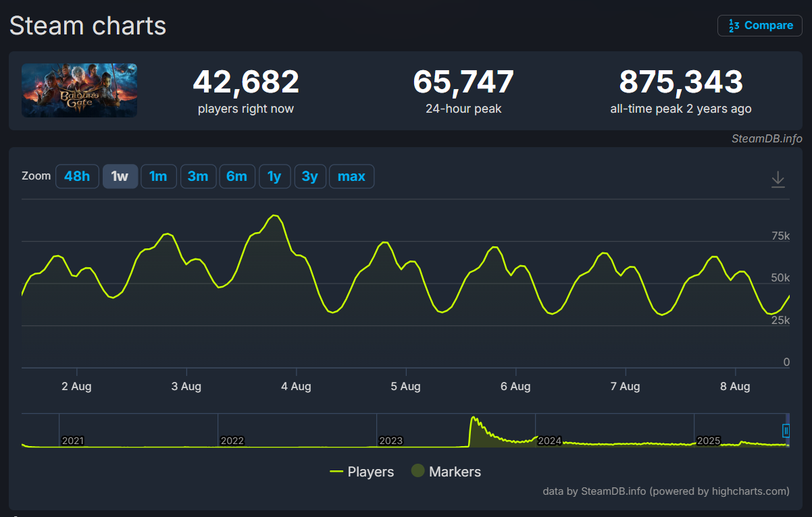Click the 8 Aug axis label
The height and width of the screenshot is (517, 812).
click(x=735, y=387)
